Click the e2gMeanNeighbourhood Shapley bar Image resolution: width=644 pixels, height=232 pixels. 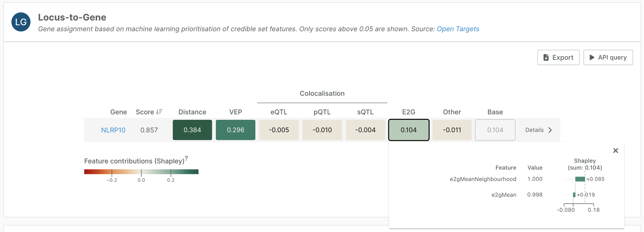click(580, 179)
